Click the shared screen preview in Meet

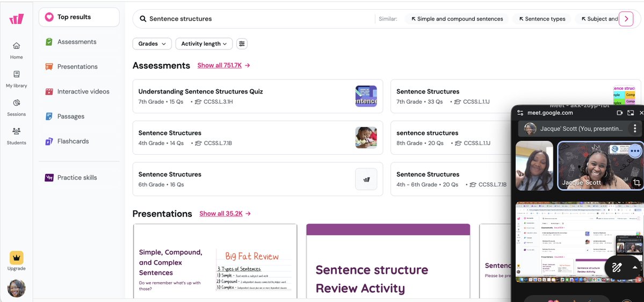click(580, 242)
